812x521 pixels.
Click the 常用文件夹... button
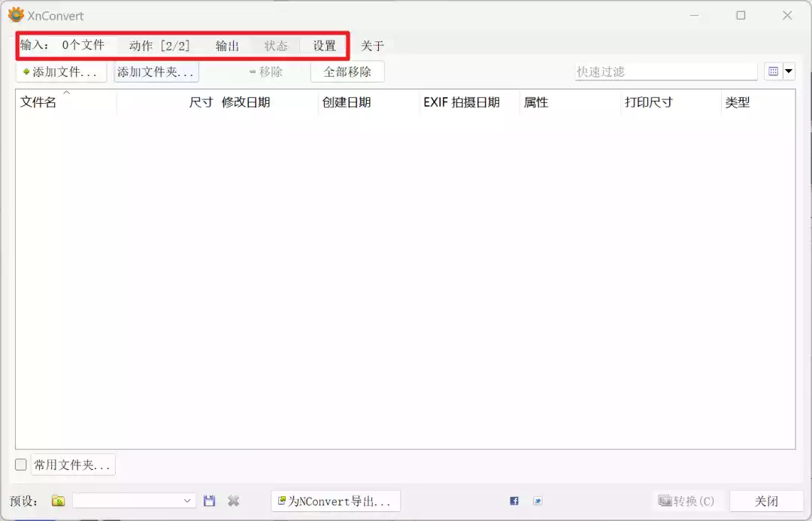(73, 465)
